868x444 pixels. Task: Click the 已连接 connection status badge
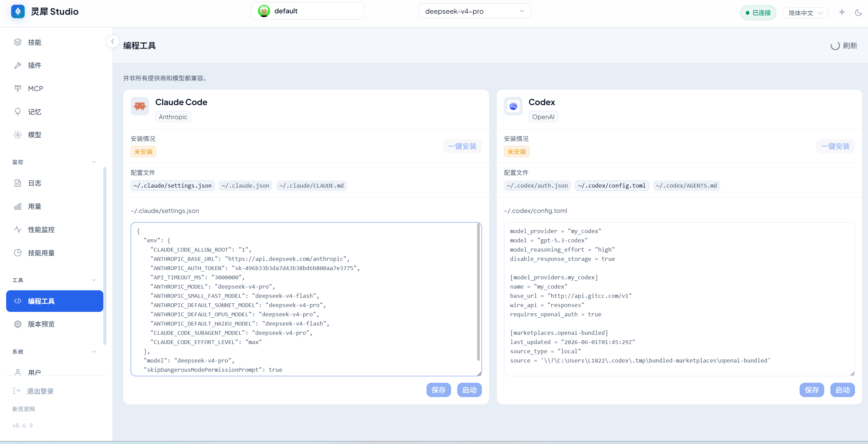point(758,13)
